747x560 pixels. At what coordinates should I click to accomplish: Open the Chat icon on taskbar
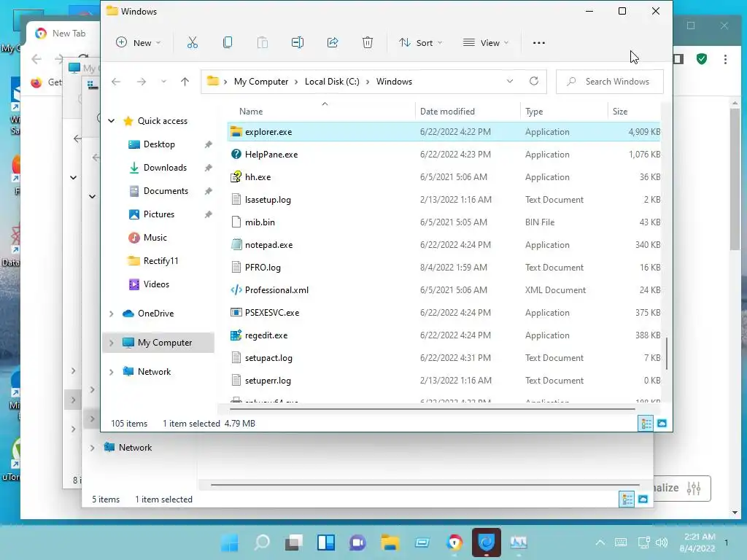pyautogui.click(x=357, y=542)
